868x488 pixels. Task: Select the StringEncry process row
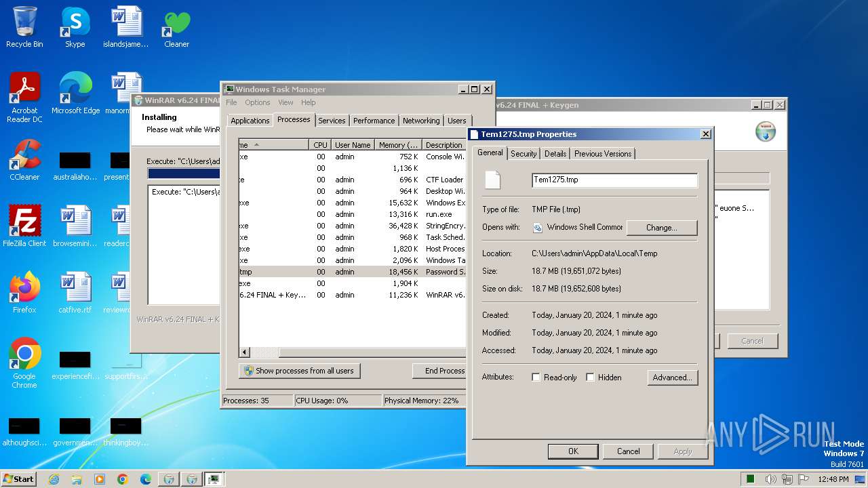point(352,226)
